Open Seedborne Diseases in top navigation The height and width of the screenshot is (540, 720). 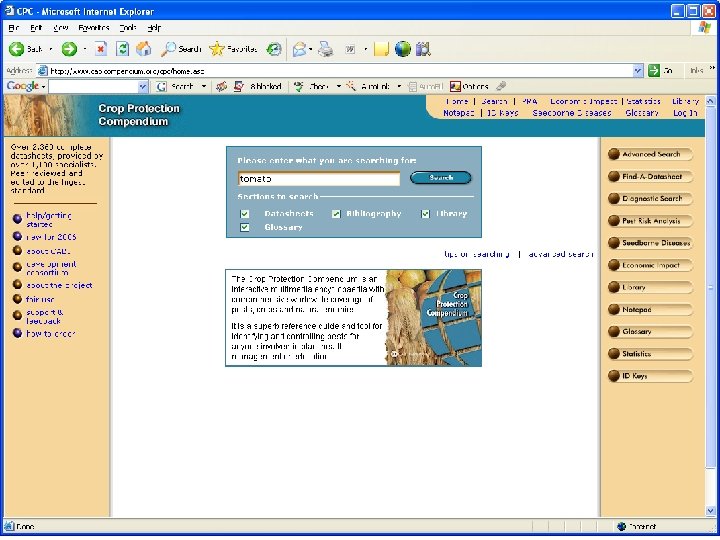572,113
